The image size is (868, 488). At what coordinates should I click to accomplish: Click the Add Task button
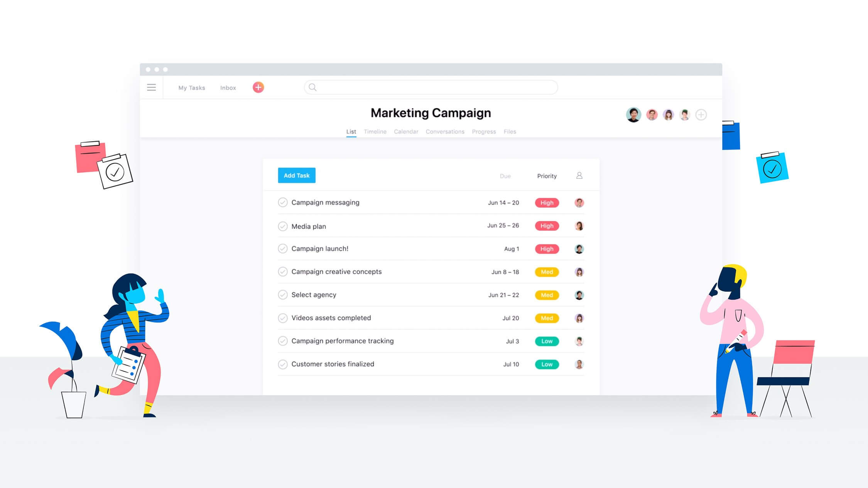click(x=297, y=175)
